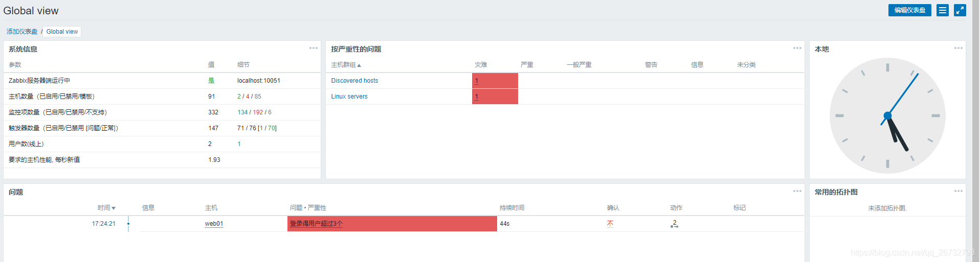The width and height of the screenshot is (980, 262).
Task: Click the 持续时间 column header
Action: (x=512, y=208)
